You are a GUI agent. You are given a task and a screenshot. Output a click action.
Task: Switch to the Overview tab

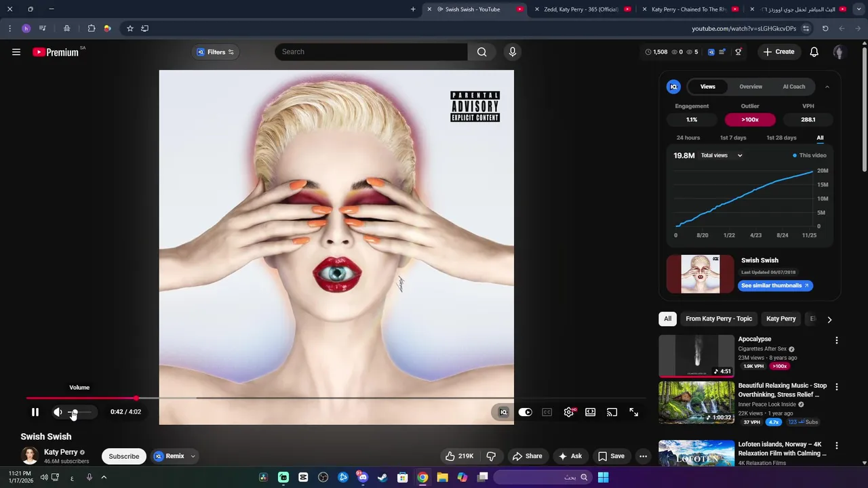pos(751,87)
